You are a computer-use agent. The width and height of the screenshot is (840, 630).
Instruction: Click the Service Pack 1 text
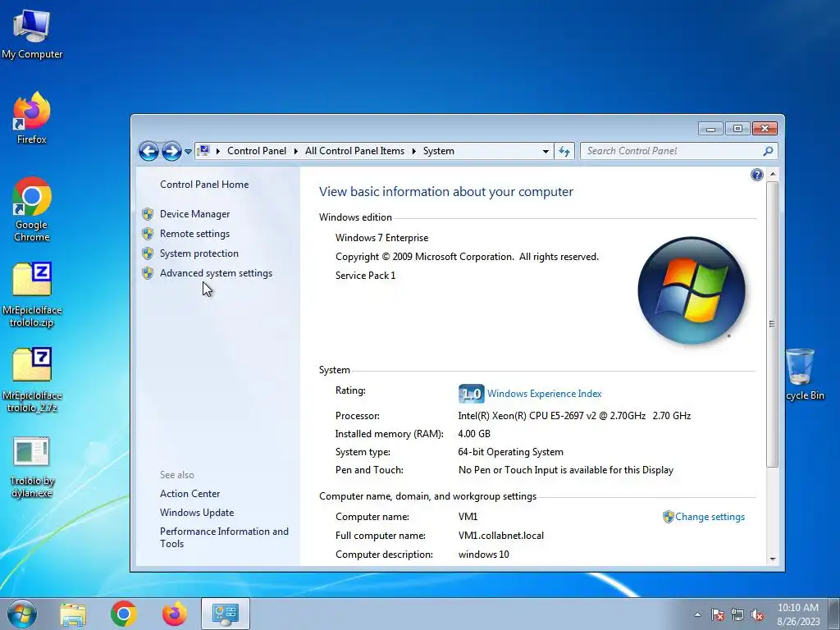tap(365, 276)
